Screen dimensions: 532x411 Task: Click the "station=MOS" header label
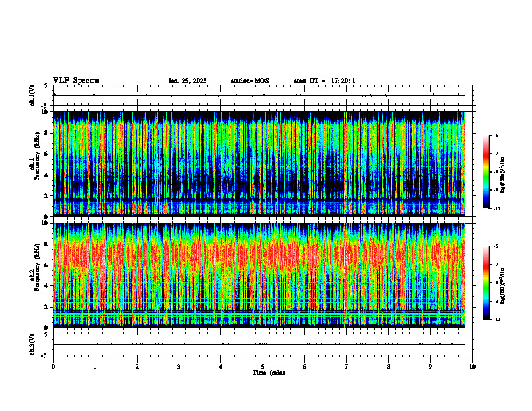tap(250, 81)
